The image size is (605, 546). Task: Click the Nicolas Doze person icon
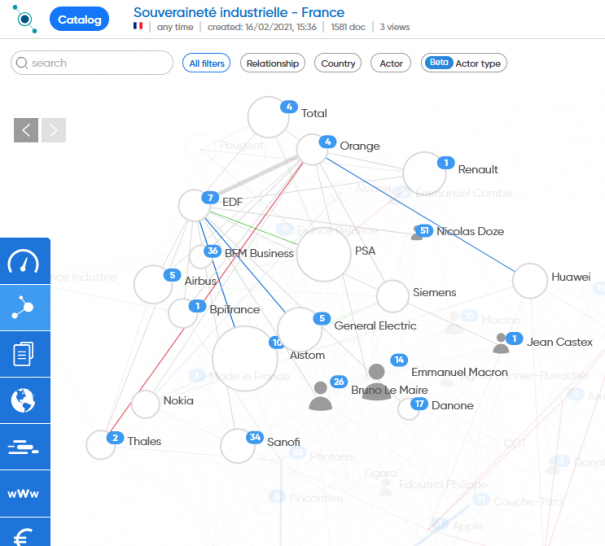[x=417, y=233]
